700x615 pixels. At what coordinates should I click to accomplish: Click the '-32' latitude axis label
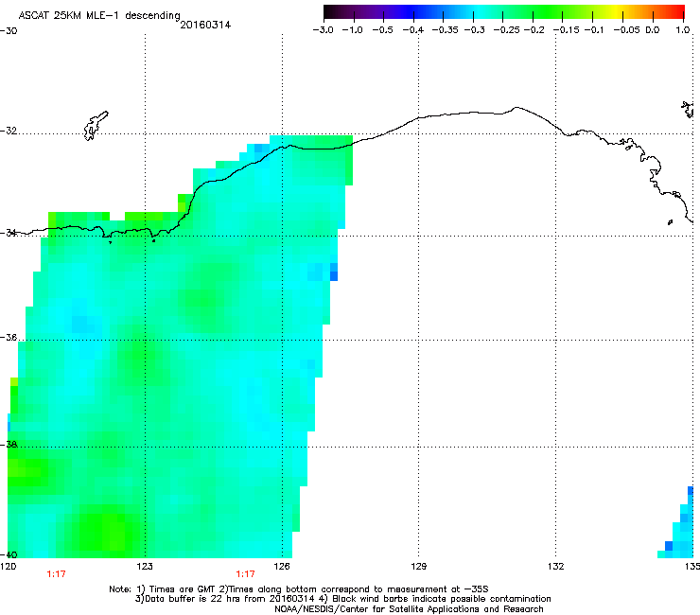pos(9,131)
